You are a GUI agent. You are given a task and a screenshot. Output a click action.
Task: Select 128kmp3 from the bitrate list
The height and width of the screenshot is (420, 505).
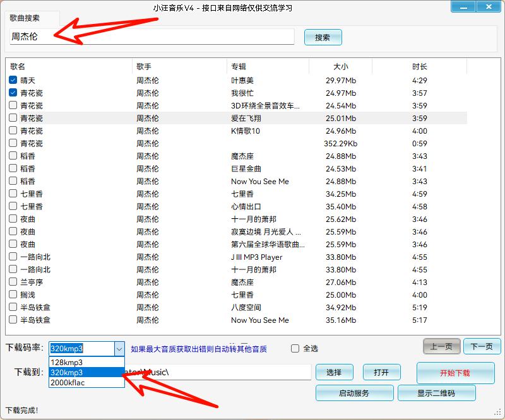(68, 362)
